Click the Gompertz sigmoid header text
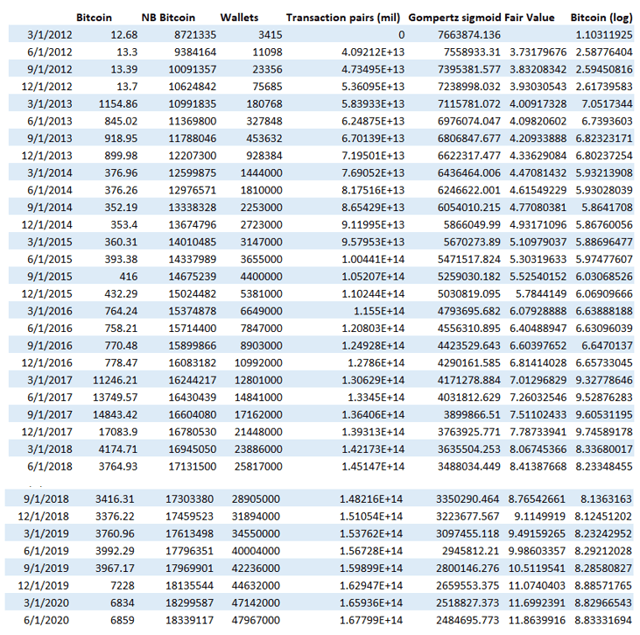 coord(455,18)
